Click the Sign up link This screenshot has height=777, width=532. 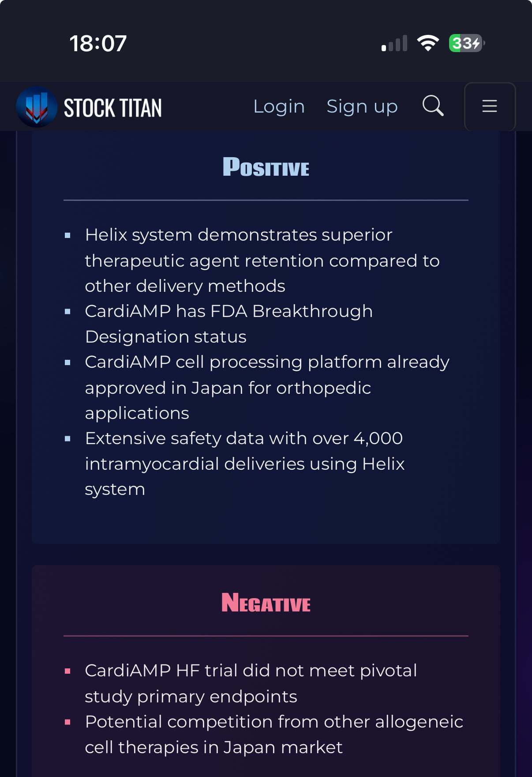point(362,107)
